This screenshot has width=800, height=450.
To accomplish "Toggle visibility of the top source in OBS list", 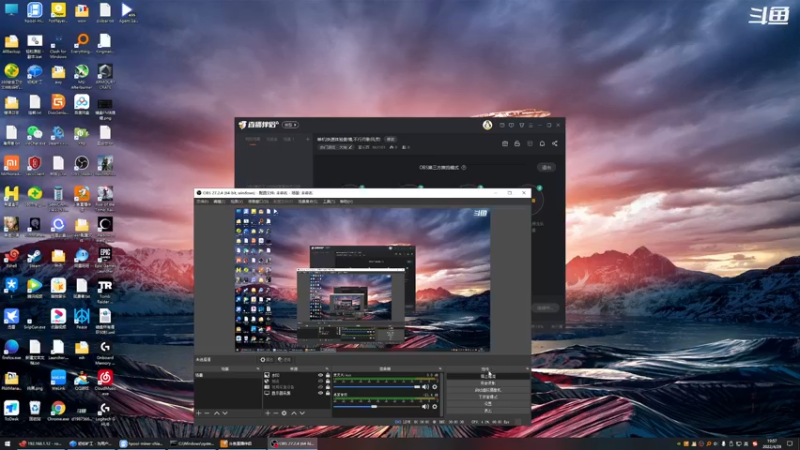I will click(320, 375).
